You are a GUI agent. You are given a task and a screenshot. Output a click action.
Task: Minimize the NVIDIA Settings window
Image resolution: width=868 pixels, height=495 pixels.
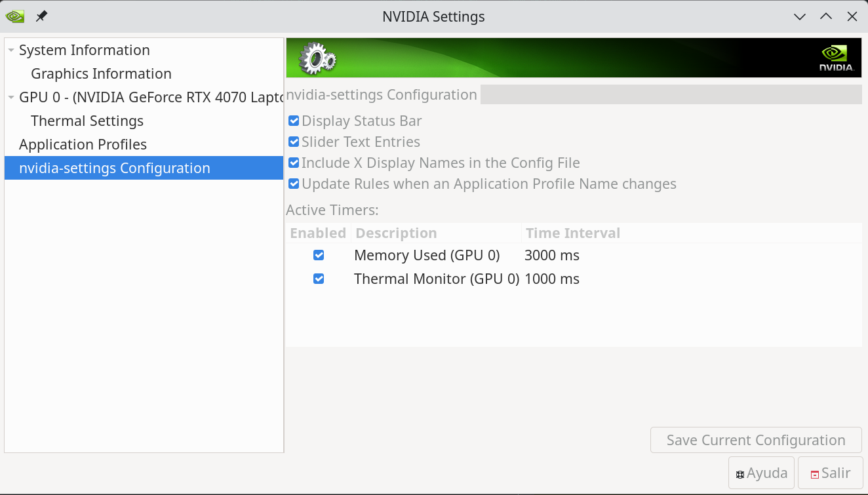(x=800, y=16)
